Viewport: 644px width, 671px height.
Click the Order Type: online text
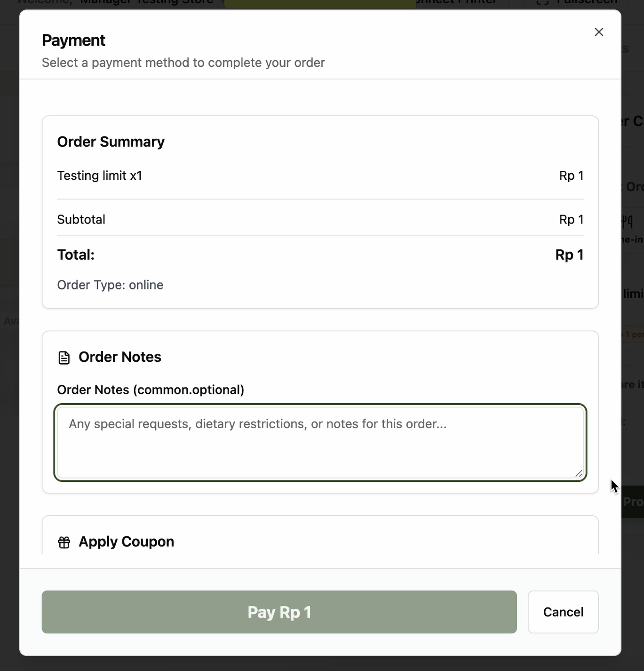coord(110,285)
